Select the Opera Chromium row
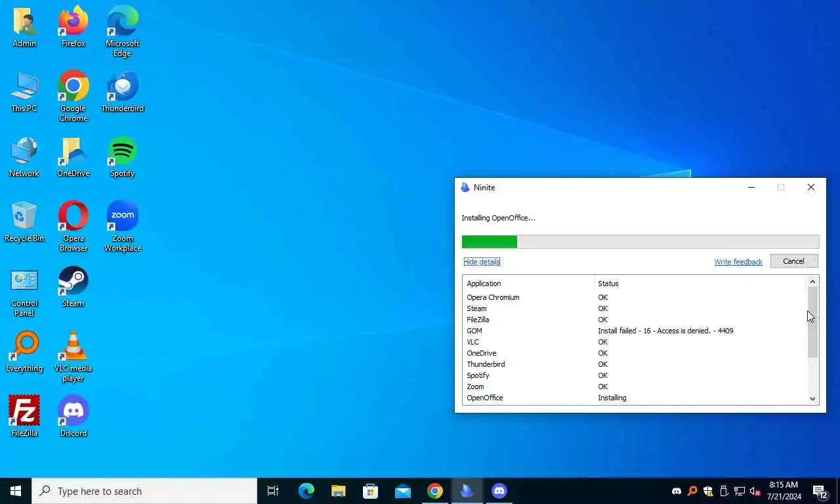Image resolution: width=840 pixels, height=504 pixels. coord(635,297)
